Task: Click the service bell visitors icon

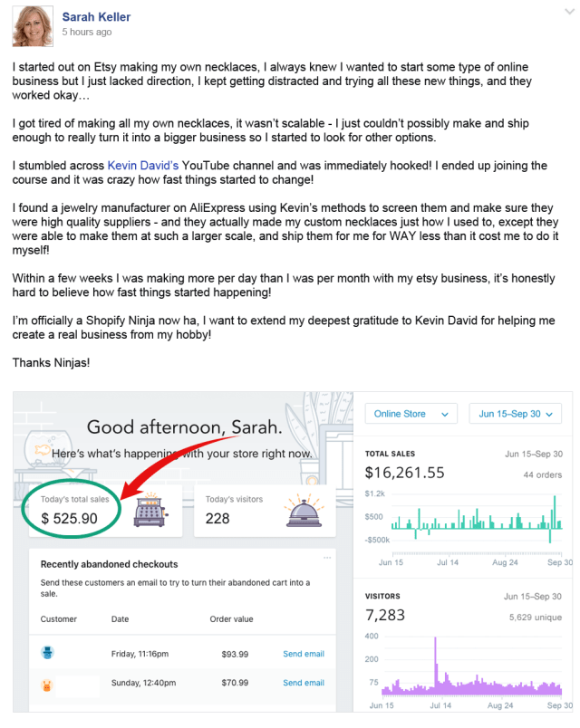Action: click(x=304, y=510)
